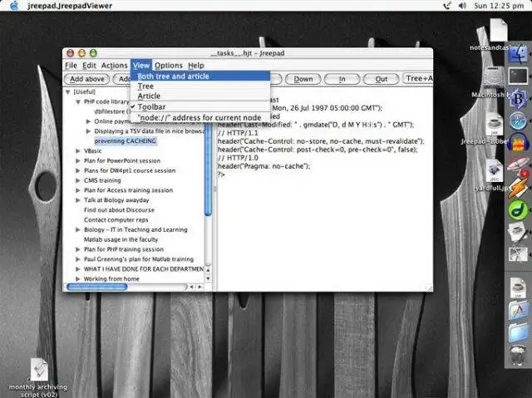
Task: Launch Terminal from the dock
Action: point(518,76)
